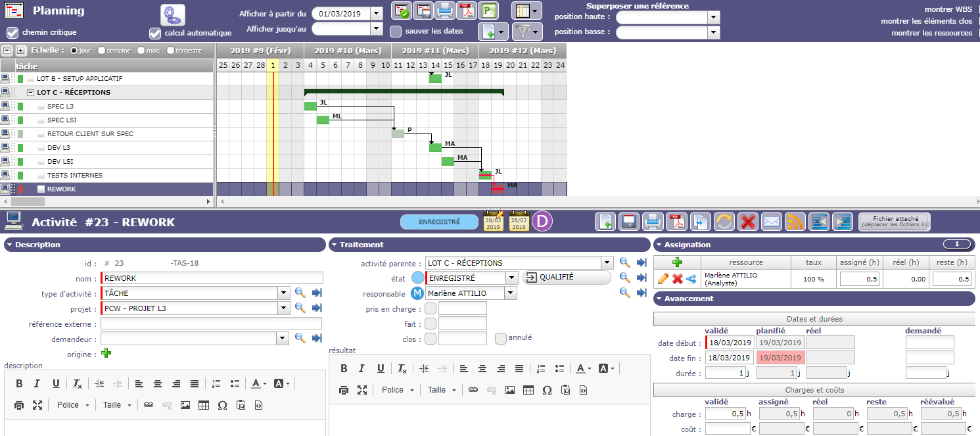Select semaine scale radio button
980x436 pixels.
[102, 50]
